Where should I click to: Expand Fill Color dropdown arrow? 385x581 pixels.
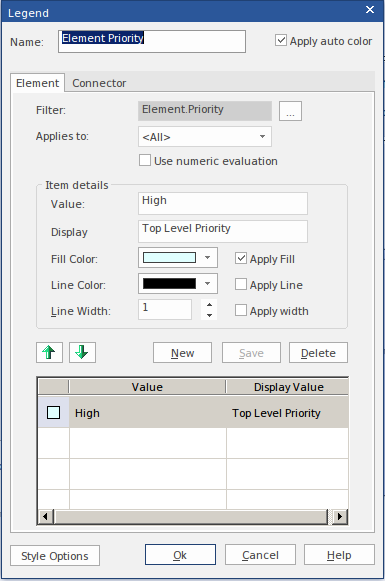click(208, 258)
